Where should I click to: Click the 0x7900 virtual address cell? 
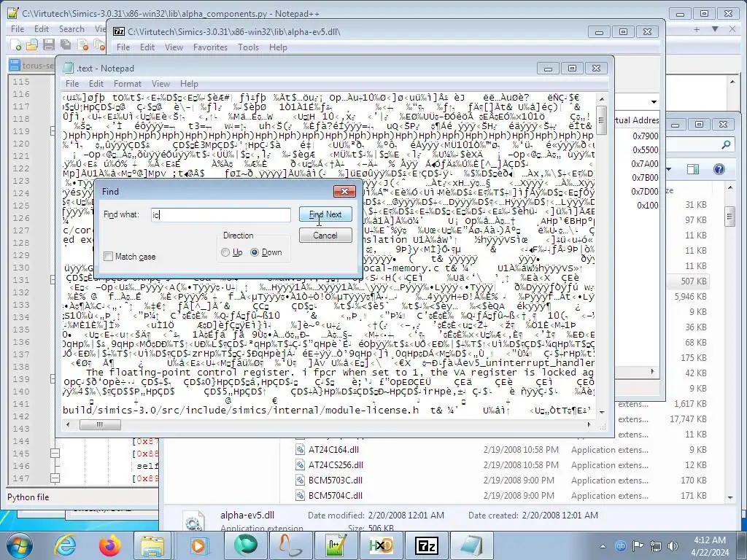click(645, 136)
